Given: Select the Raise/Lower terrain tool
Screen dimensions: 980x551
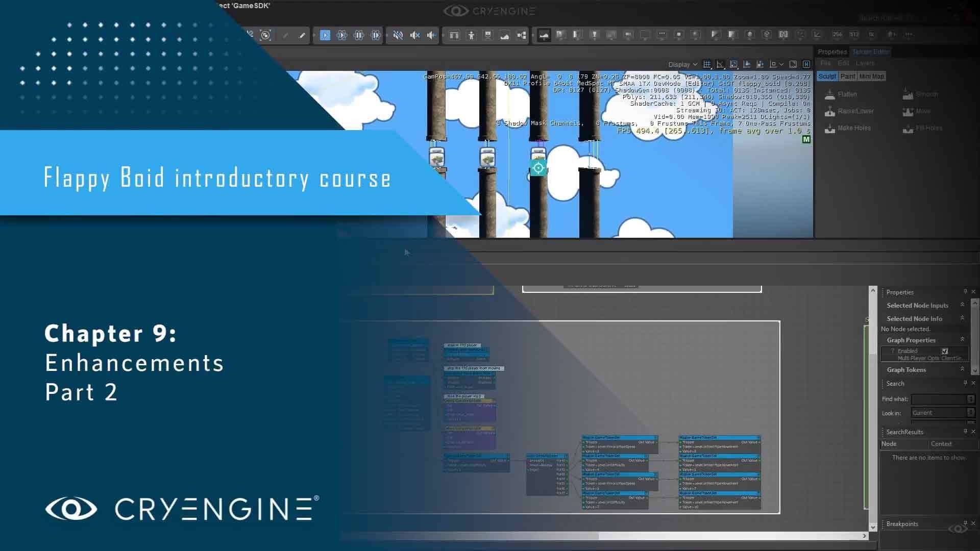Looking at the screenshot, I should coord(855,111).
